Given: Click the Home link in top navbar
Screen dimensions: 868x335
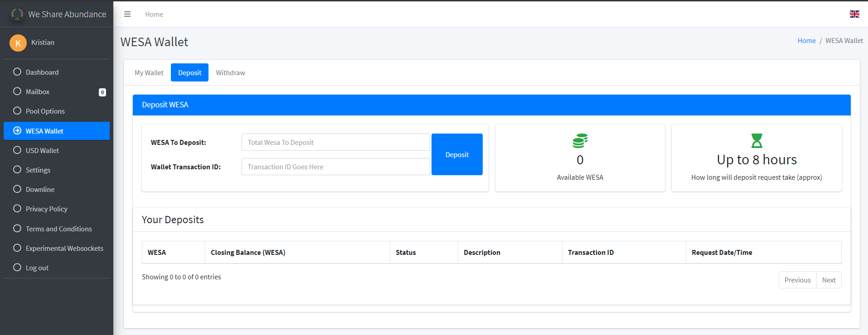Looking at the screenshot, I should (x=154, y=14).
